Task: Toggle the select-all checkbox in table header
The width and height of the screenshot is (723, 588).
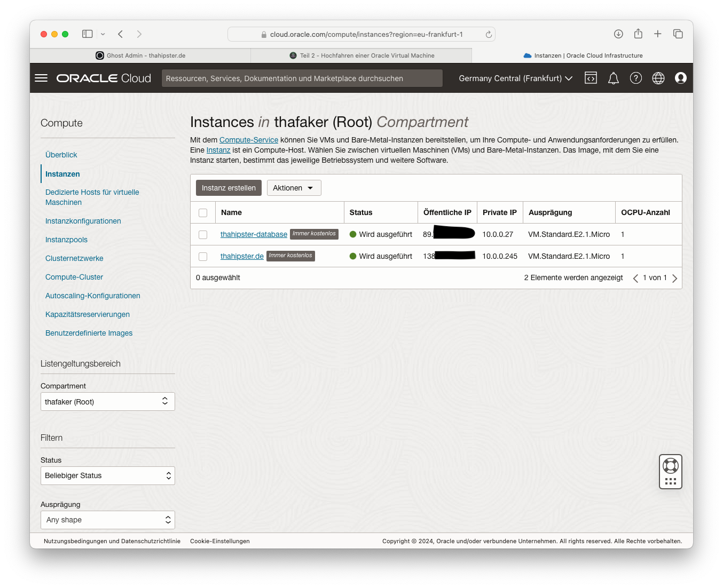Action: (x=203, y=213)
